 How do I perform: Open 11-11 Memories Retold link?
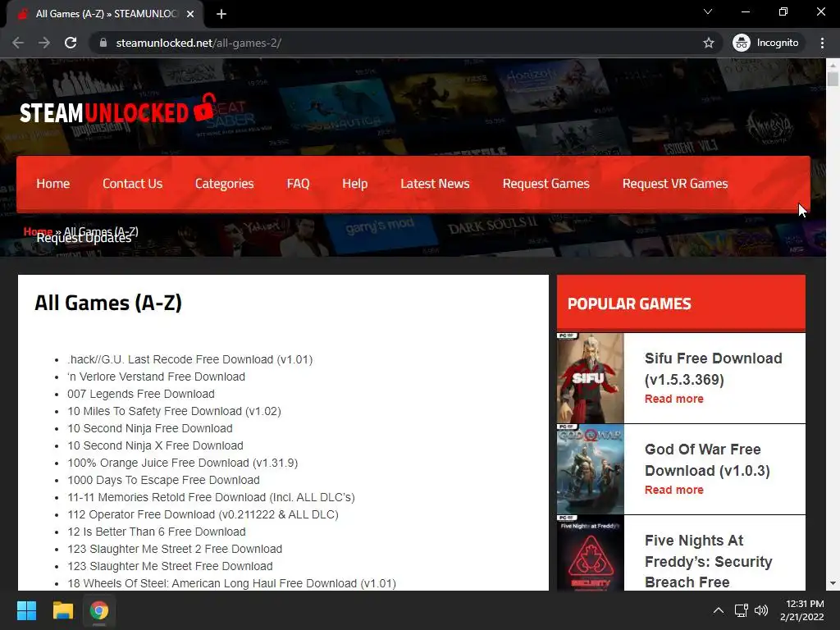(211, 497)
